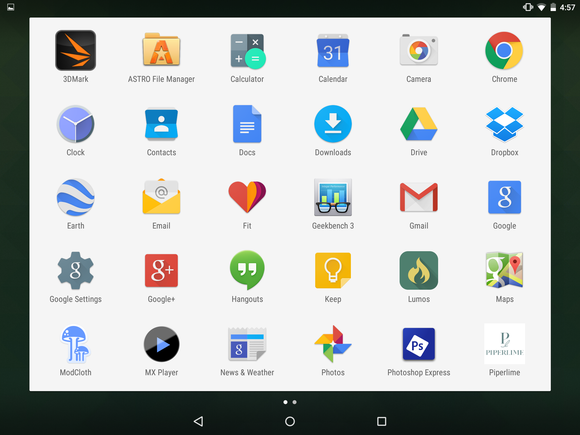Tap the 4:57 clock in status bar
This screenshot has height=435, width=580.
click(x=567, y=7)
